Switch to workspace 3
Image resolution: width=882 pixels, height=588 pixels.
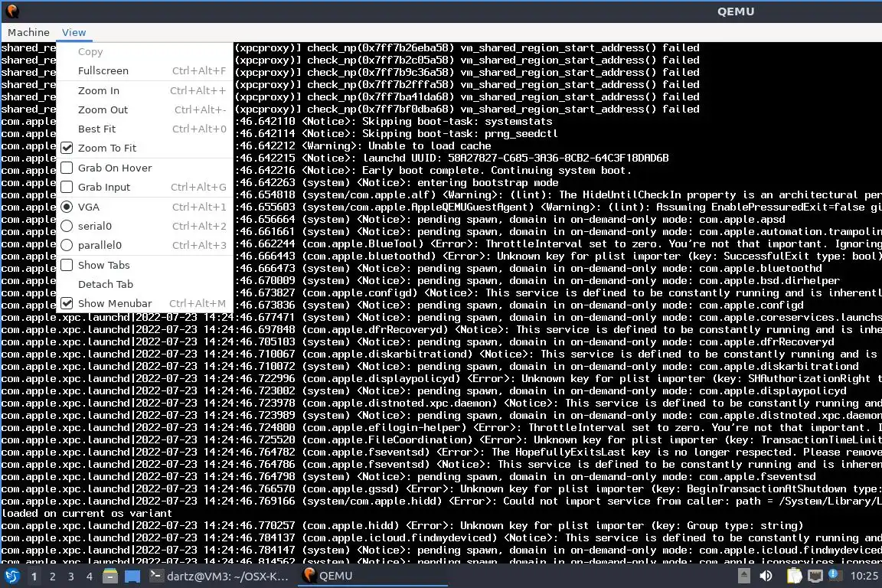pos(71,577)
